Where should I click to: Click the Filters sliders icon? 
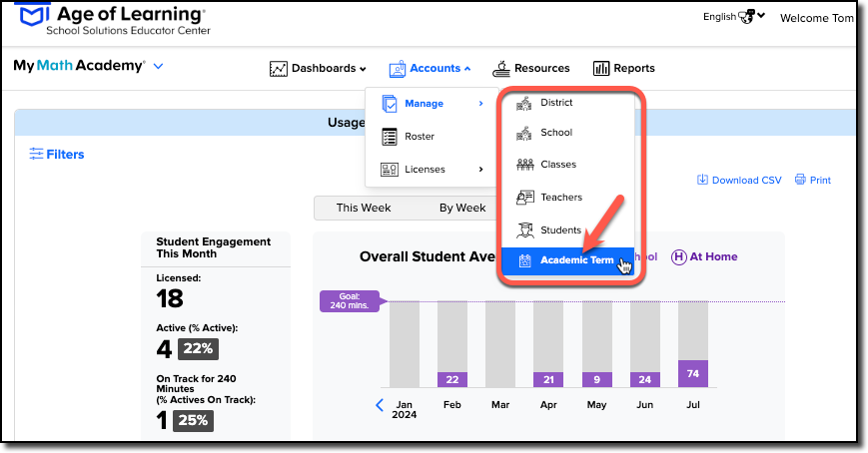36,154
